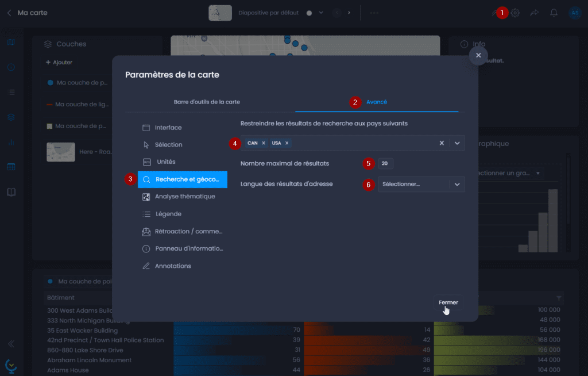Click the Here road basemap thumbnail
588x376 pixels.
61,152
